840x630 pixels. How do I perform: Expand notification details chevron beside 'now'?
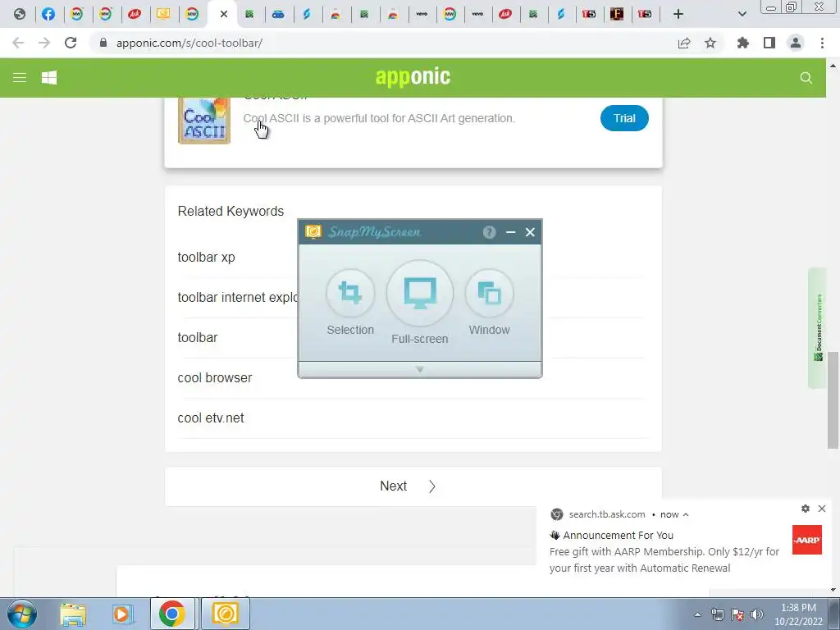coord(686,514)
